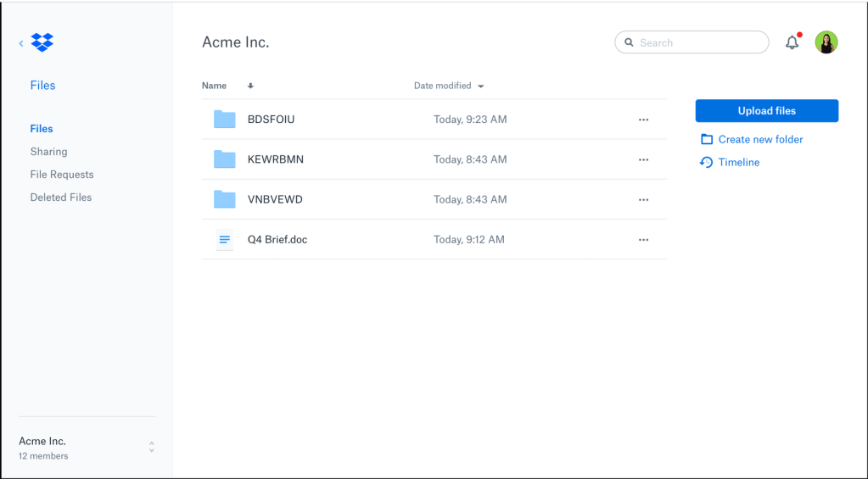The width and height of the screenshot is (868, 479).
Task: Sort by Name using arrow
Action: point(250,86)
